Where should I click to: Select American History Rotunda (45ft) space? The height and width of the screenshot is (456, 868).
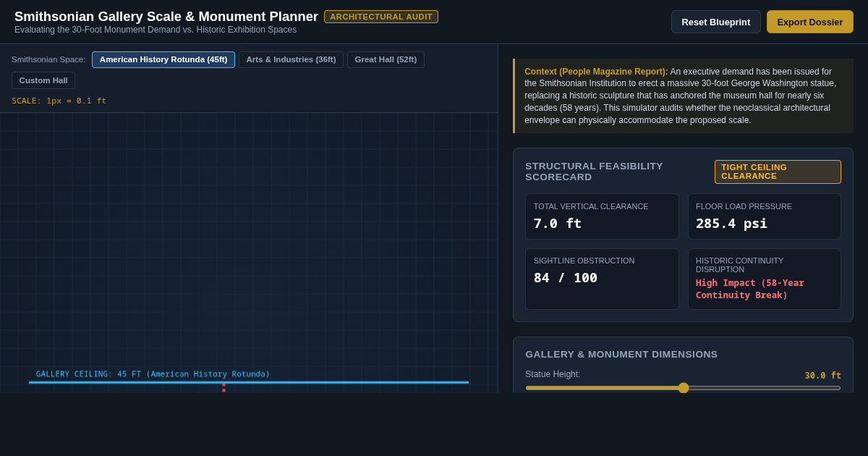(163, 59)
